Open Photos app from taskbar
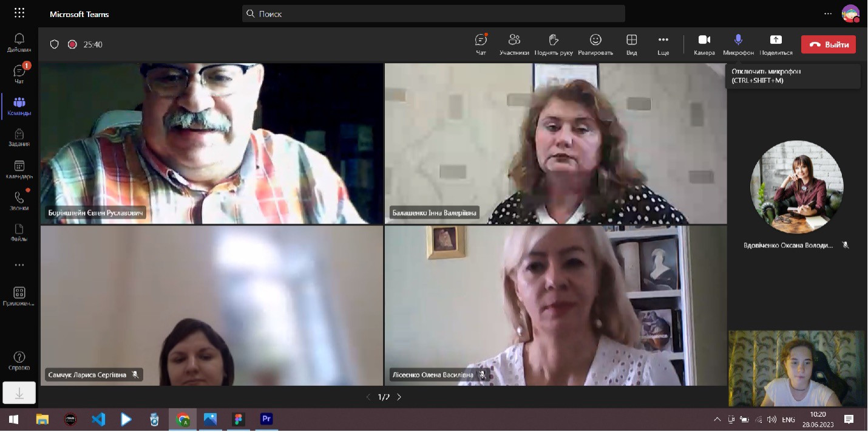Screen dimensions: 868x432 [x=211, y=419]
